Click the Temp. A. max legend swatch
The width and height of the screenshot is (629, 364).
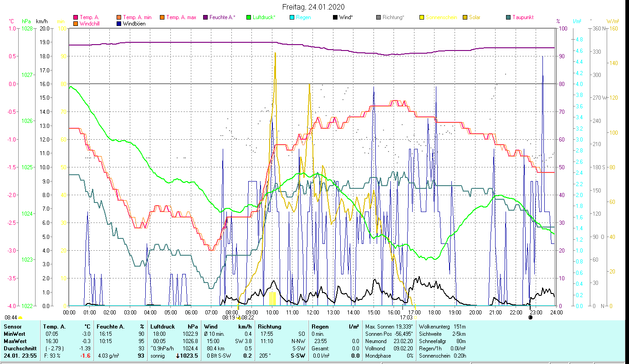point(162,18)
